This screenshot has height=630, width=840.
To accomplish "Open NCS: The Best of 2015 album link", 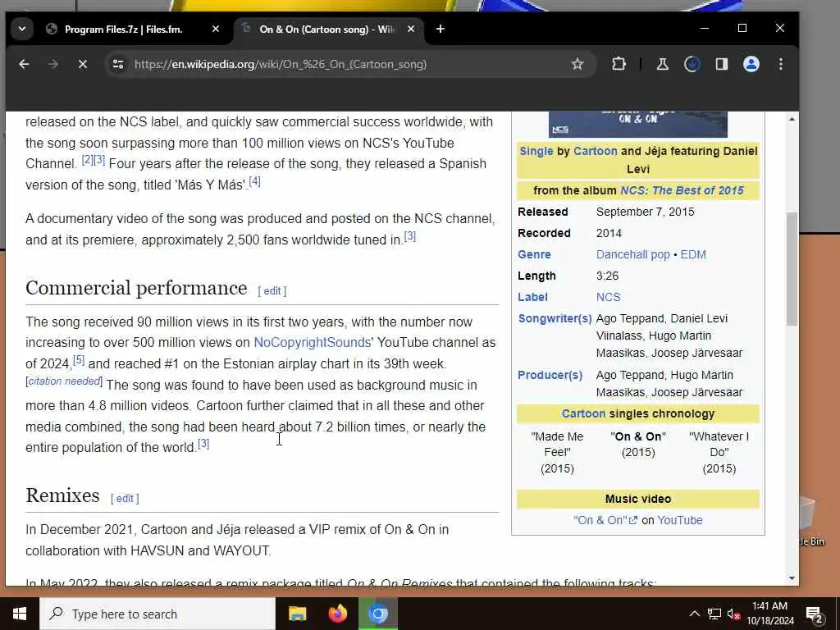I will 682,190.
